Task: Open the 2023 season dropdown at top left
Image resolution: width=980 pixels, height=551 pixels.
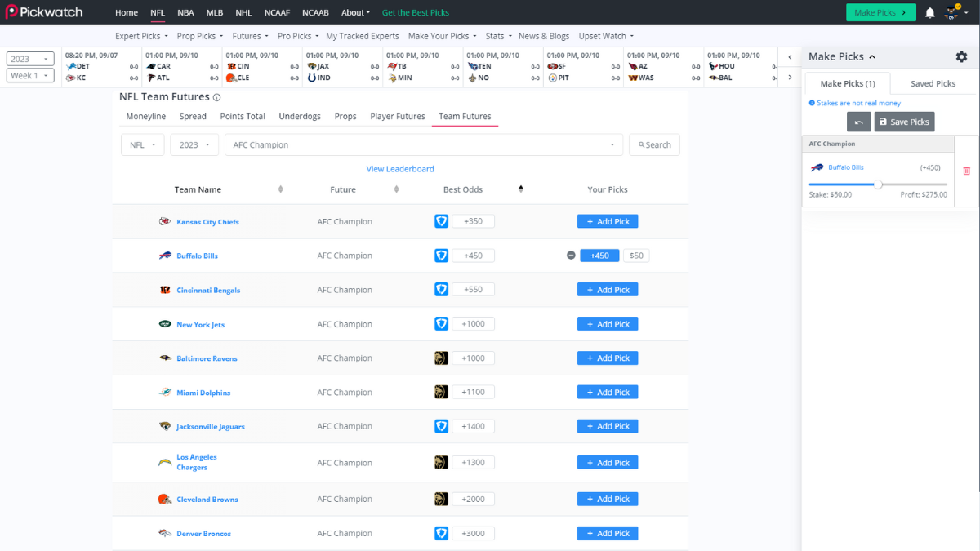Action: [x=30, y=59]
